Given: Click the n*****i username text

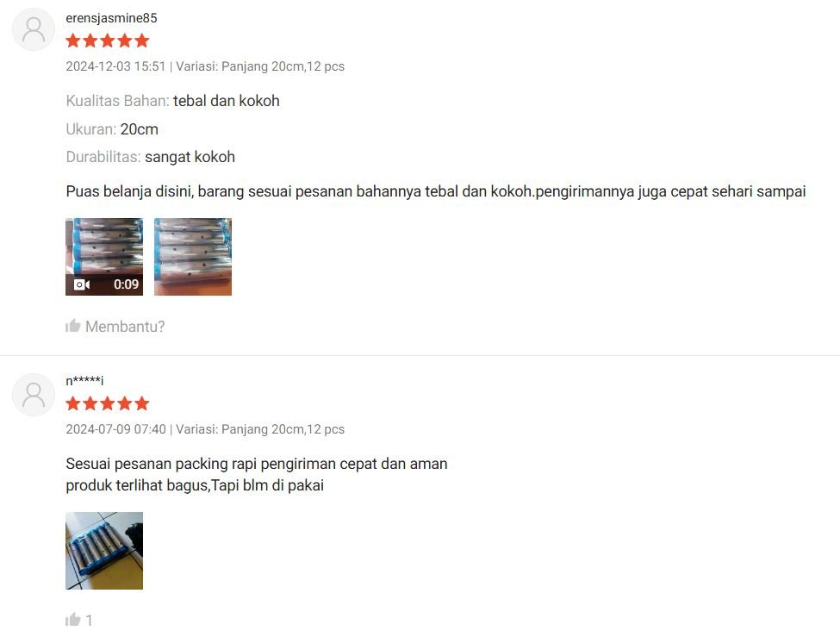Looking at the screenshot, I should coord(84,381).
